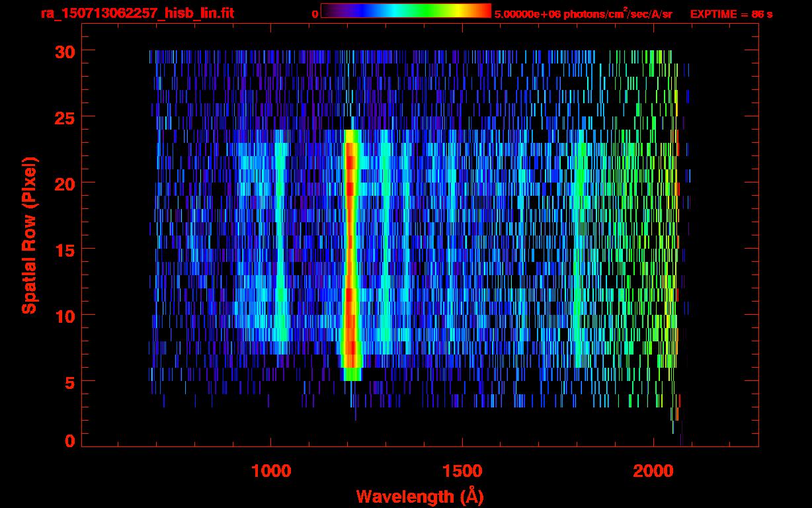Viewport: 812px width, 508px height.
Task: Click the spatial row tick label 0
Action: [70, 441]
